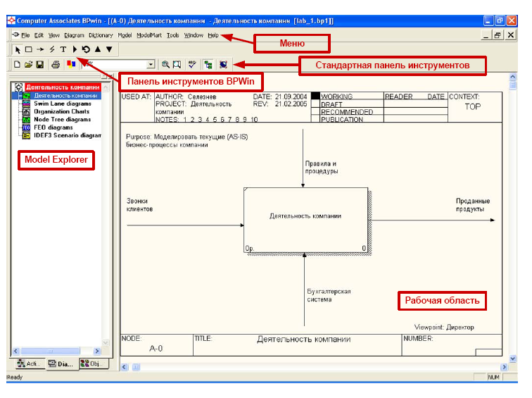Open the Edit menu
Viewport: 532px width, 398px height.
pyautogui.click(x=39, y=35)
